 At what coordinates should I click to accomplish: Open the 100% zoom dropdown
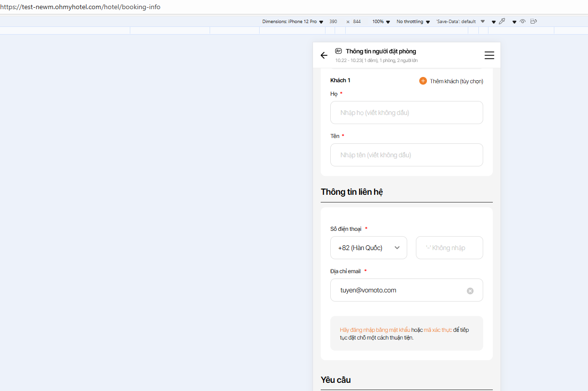[x=381, y=22]
